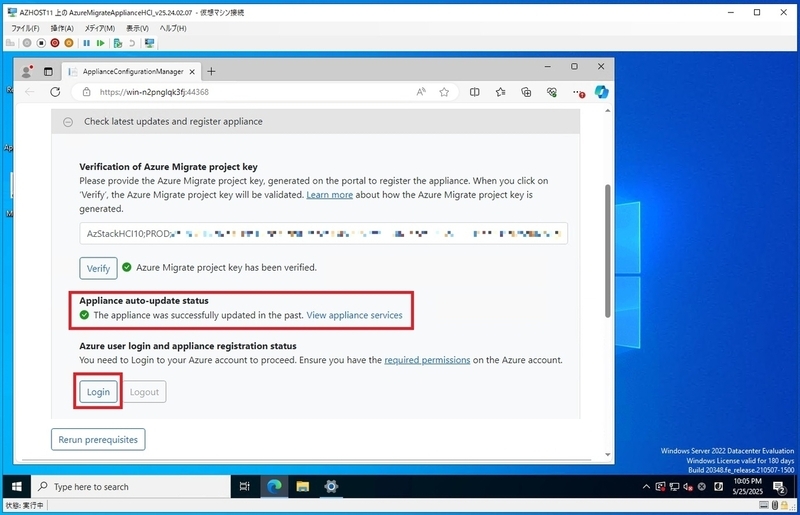Open File Explorer from the taskbar
Viewport: 800px width, 515px height.
303,487
